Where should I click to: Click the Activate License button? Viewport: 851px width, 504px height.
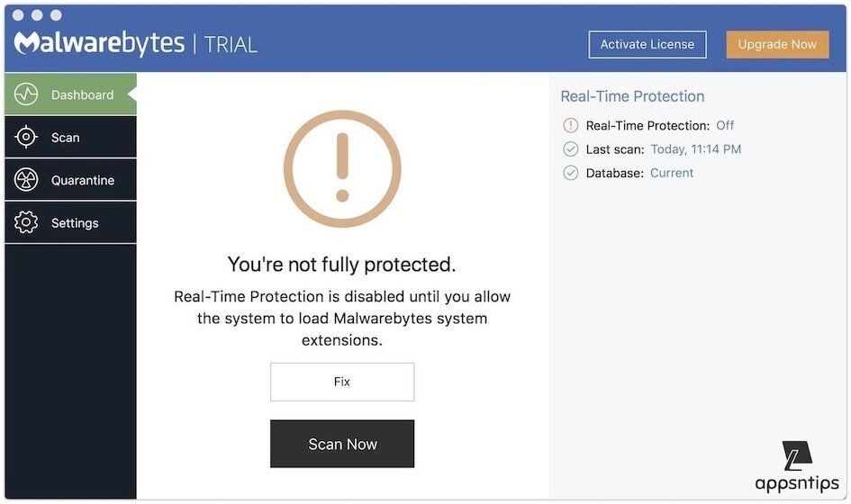647,44
